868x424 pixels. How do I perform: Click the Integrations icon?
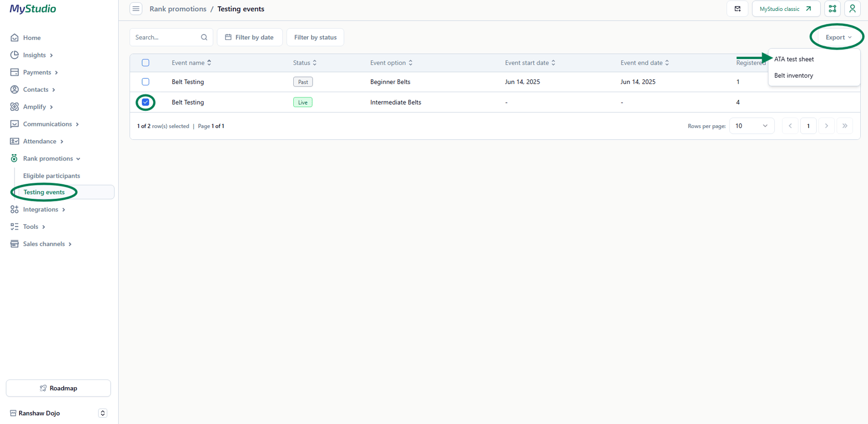15,209
